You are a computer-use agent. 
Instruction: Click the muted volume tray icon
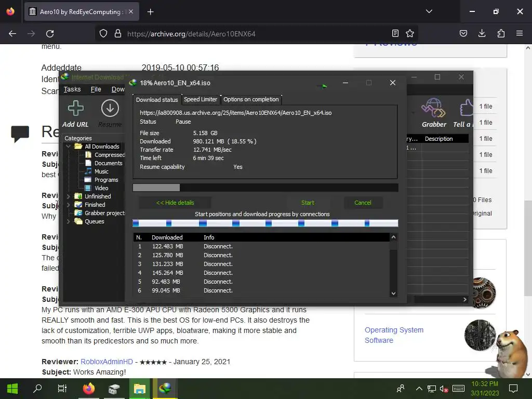coord(444,389)
